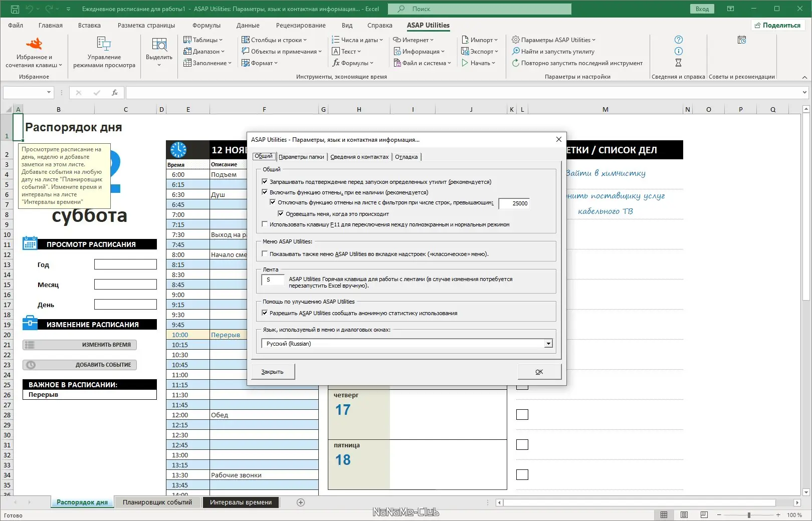Viewport: 812px width, 521px height.
Task: Tick the checkbox in the пятница 18 row
Action: [x=522, y=444]
